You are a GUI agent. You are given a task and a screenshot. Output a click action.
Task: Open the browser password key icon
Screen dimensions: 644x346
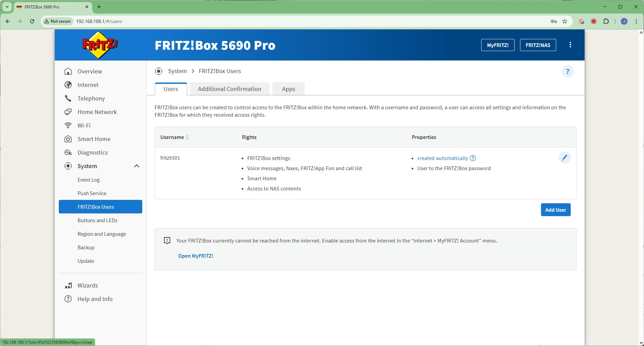click(x=554, y=21)
